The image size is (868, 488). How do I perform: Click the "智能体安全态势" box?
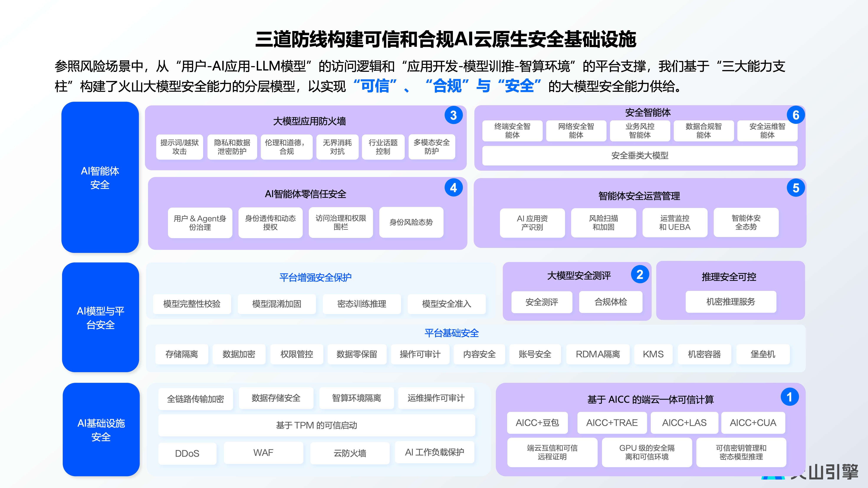coord(746,222)
